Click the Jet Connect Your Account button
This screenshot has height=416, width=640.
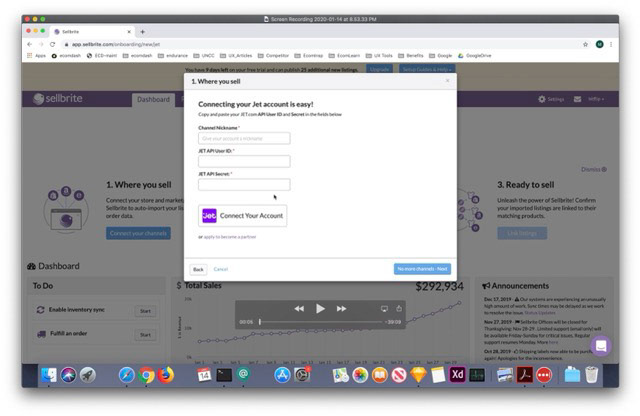[242, 216]
